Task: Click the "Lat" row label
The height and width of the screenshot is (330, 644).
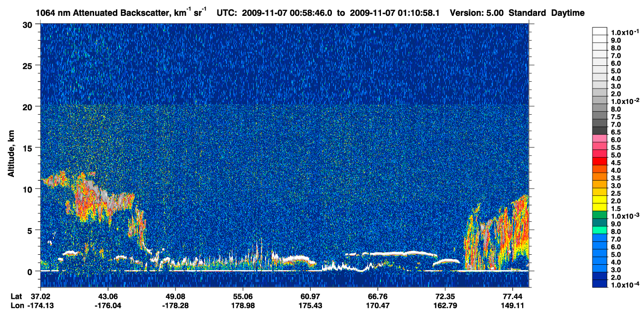Action: pyautogui.click(x=16, y=296)
